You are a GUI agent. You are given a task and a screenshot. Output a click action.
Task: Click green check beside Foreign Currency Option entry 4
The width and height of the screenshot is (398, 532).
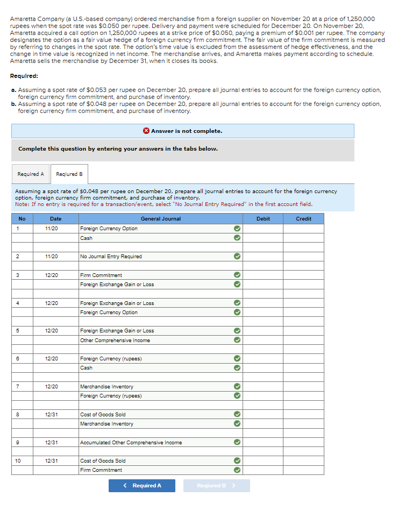click(237, 312)
